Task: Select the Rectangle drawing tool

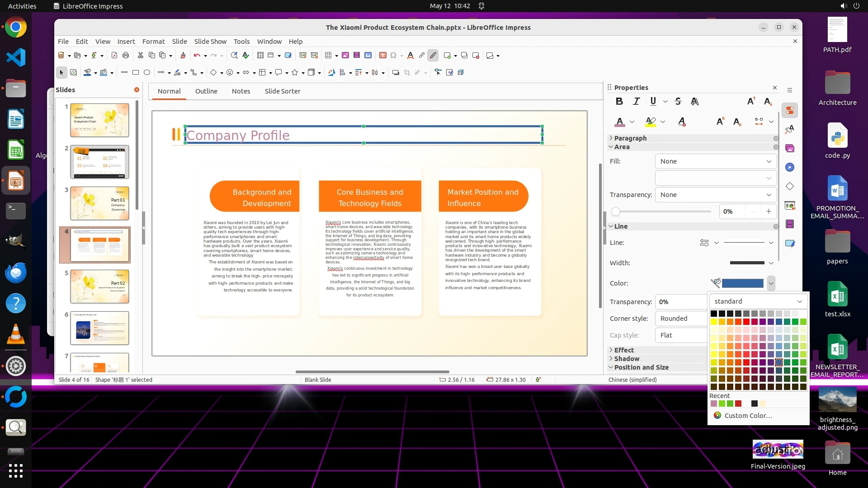Action: click(x=135, y=72)
